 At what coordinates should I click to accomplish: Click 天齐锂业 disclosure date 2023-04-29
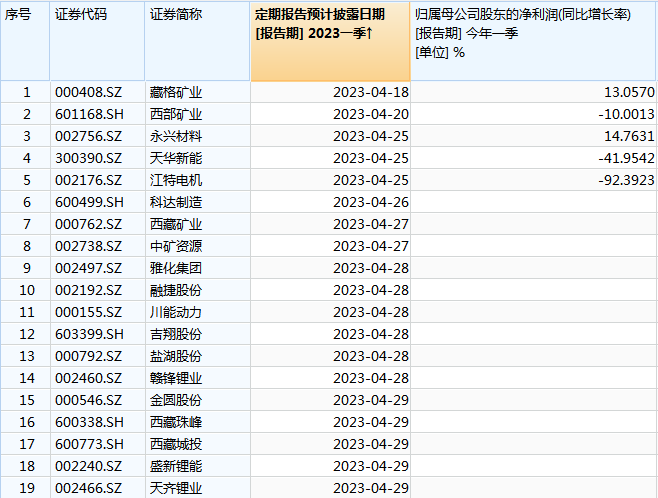(x=371, y=488)
